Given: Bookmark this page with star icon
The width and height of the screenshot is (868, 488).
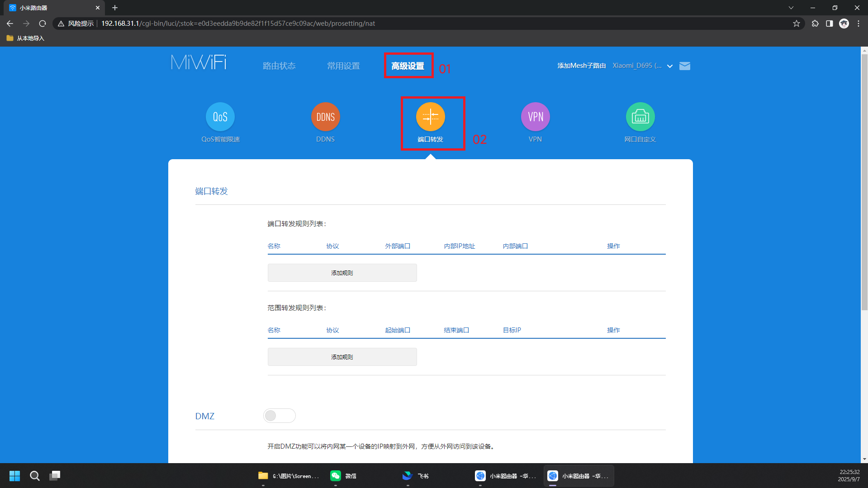Looking at the screenshot, I should point(796,24).
